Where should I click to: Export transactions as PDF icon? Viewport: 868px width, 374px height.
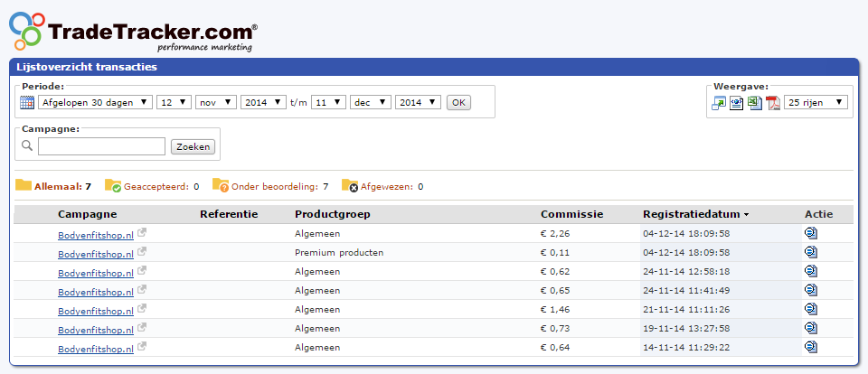click(773, 103)
